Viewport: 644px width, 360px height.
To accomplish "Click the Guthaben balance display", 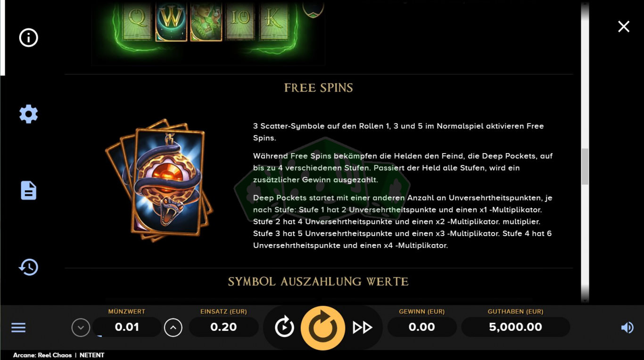I will coord(515,327).
